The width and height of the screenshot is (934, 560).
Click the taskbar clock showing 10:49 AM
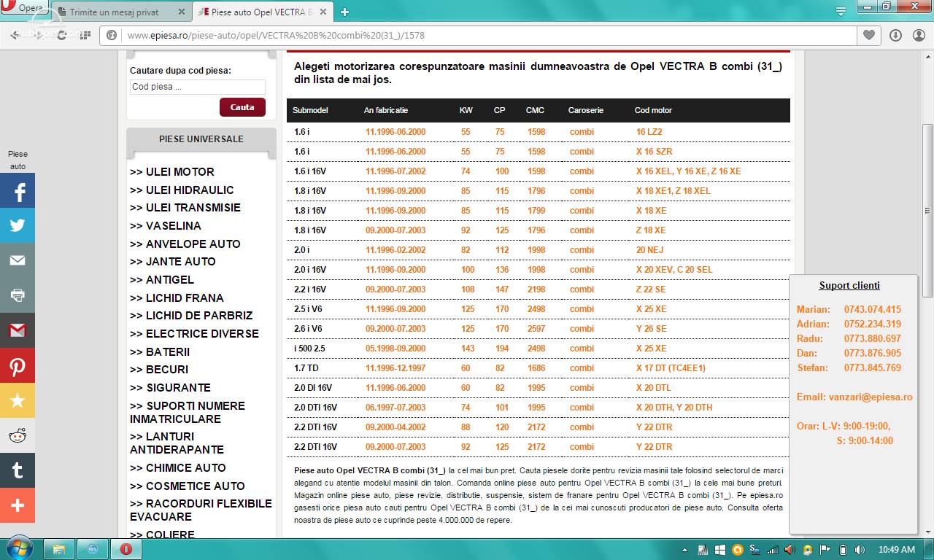click(897, 550)
